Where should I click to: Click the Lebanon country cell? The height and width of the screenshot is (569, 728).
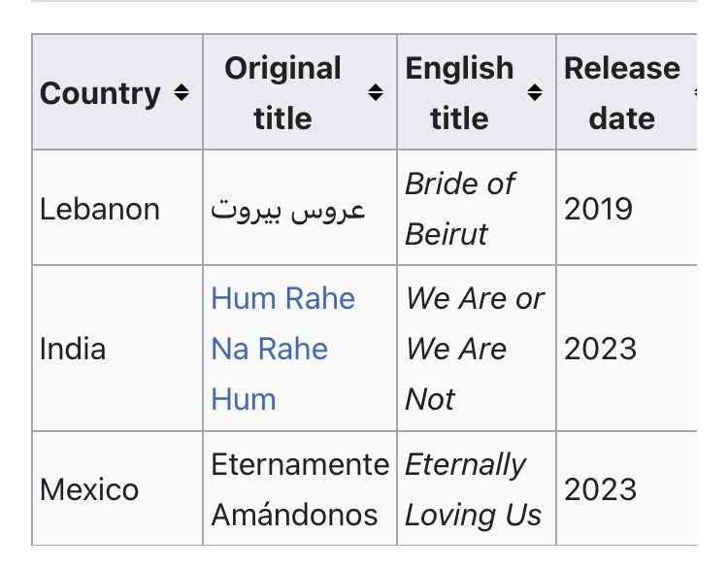(x=100, y=209)
